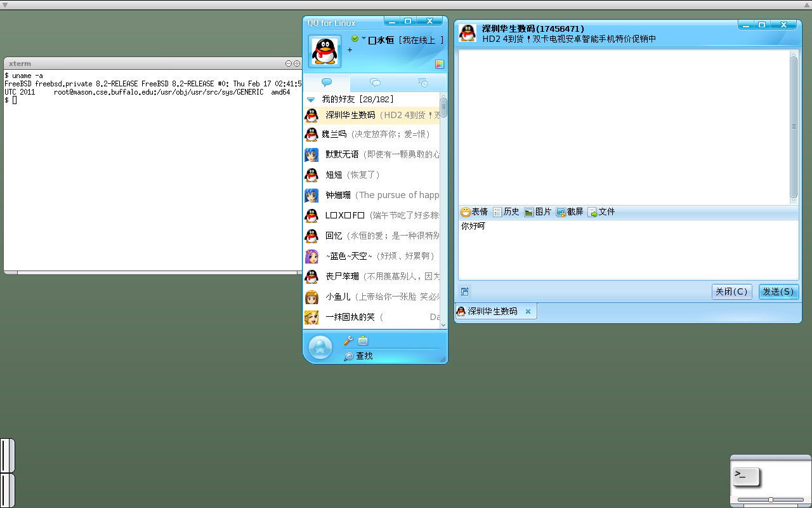Click the chat history scroll-up arrow
The width and height of the screenshot is (812, 508).
pos(794,54)
